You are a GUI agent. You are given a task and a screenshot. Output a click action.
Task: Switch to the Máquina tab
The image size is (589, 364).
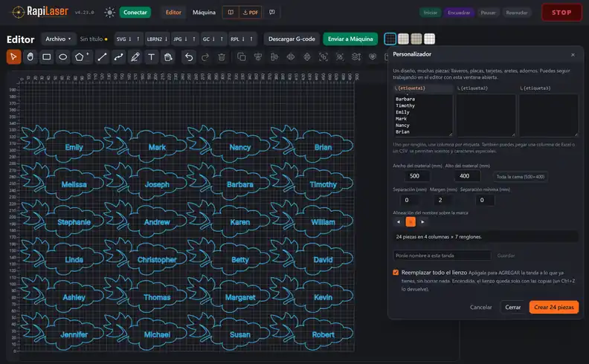pyautogui.click(x=204, y=13)
